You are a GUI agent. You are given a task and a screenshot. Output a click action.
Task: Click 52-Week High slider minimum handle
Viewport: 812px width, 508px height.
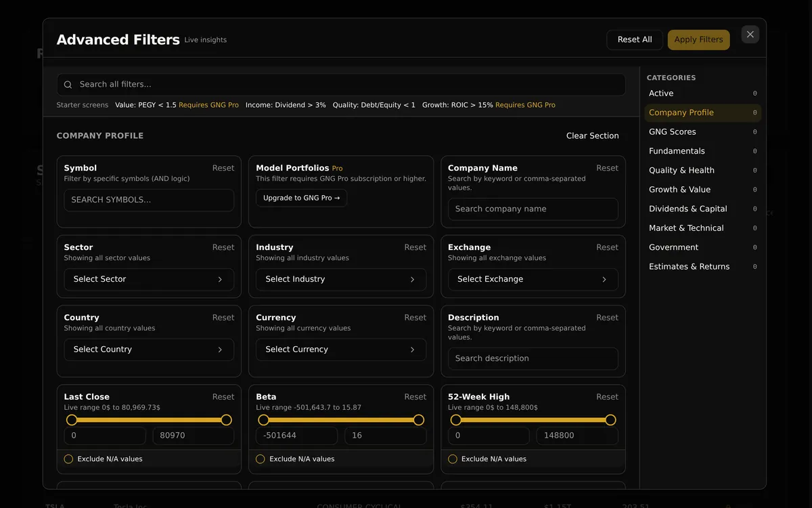[x=456, y=420]
